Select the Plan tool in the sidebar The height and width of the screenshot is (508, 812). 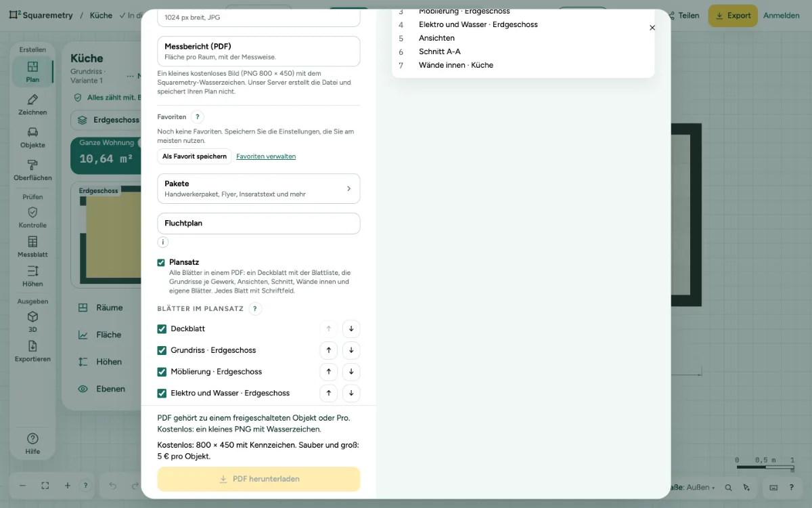pos(32,71)
